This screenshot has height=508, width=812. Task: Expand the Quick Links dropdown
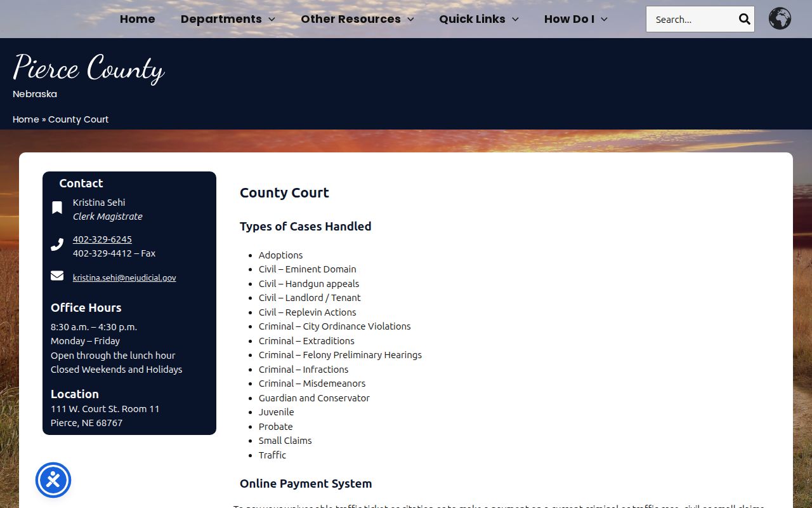coord(479,19)
